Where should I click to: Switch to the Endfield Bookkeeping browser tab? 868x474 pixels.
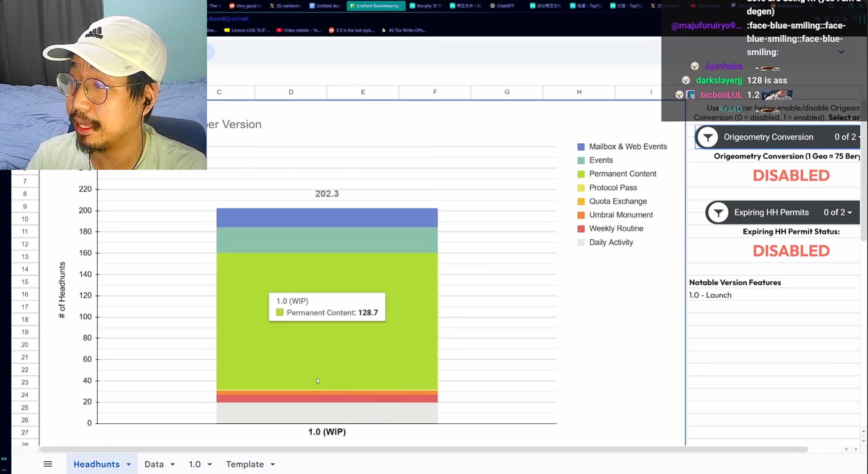click(376, 6)
